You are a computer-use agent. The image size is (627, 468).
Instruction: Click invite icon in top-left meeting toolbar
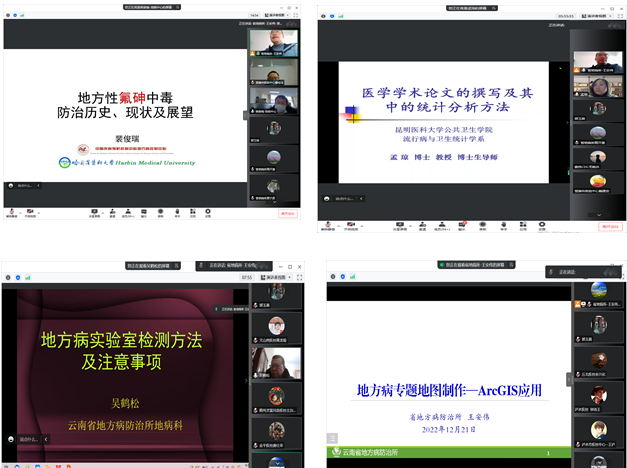112,212
